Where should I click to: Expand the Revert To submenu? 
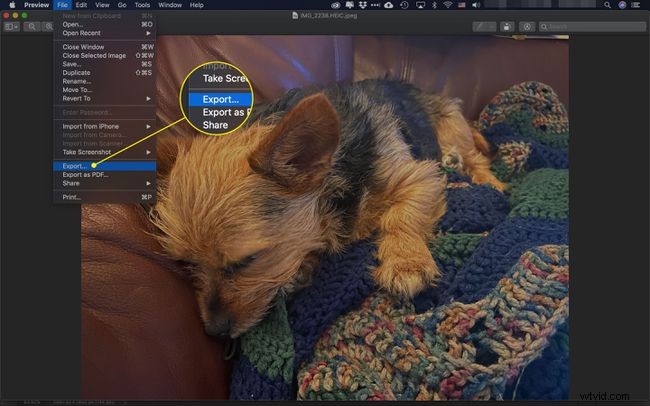[x=104, y=99]
